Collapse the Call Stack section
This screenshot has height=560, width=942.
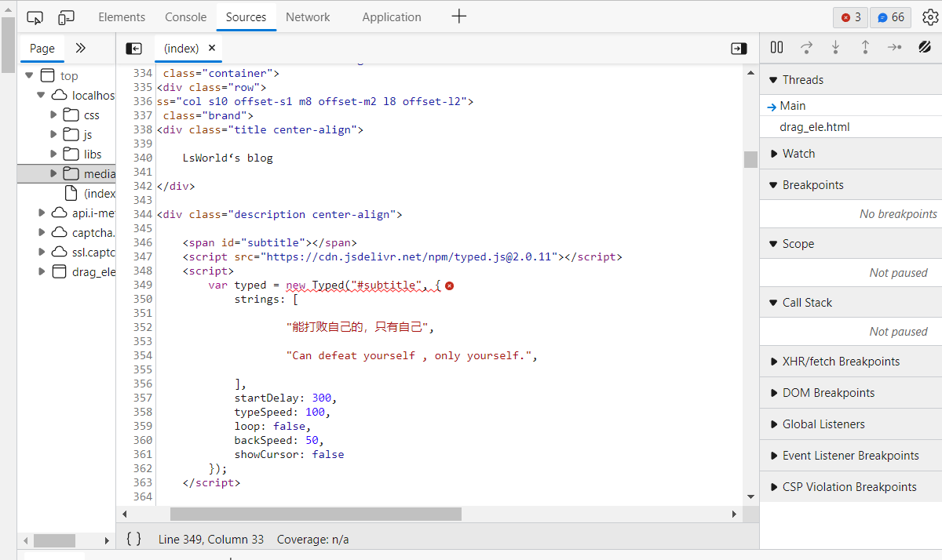coord(851,303)
